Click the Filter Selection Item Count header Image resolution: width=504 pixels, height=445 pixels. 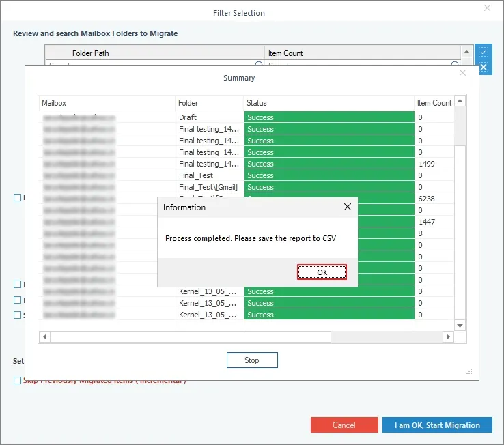[x=363, y=53]
